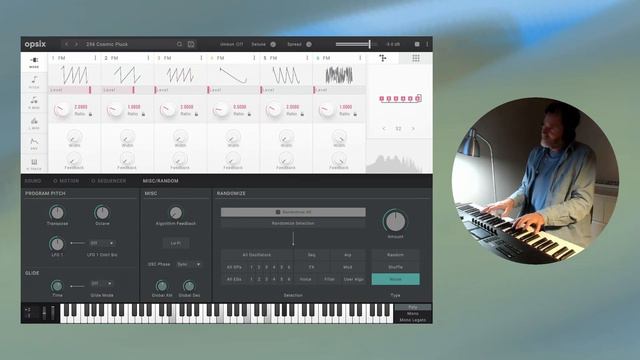640x360 pixels.
Task: Open operator 2 FM options menu
Action: click(148, 58)
